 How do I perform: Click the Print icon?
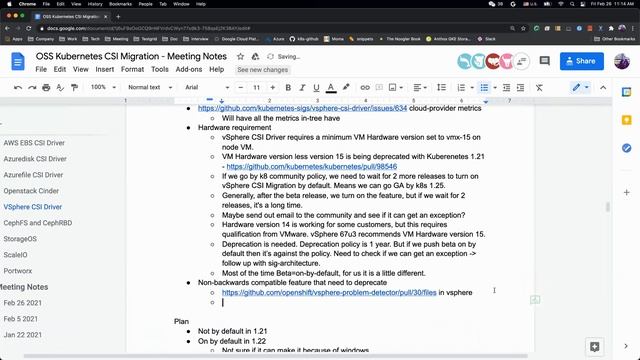tap(46, 87)
